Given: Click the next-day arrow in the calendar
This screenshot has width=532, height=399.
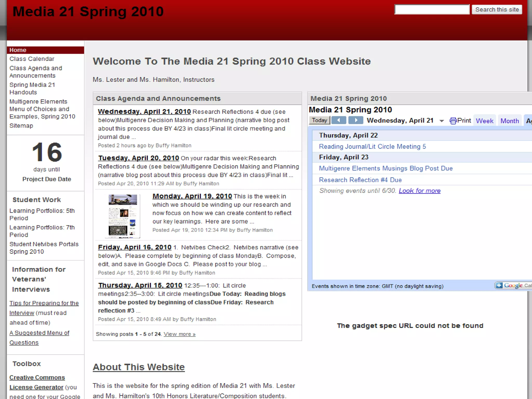Looking at the screenshot, I should pos(356,120).
